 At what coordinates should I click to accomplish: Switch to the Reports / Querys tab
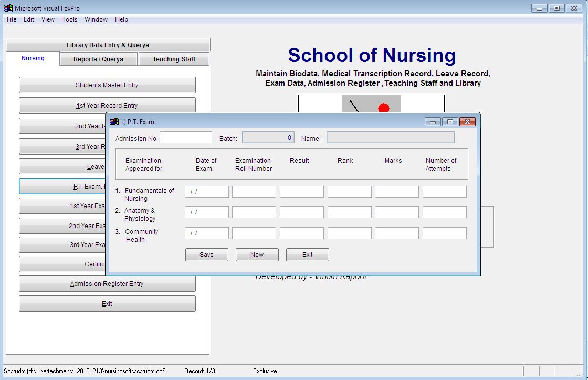98,59
